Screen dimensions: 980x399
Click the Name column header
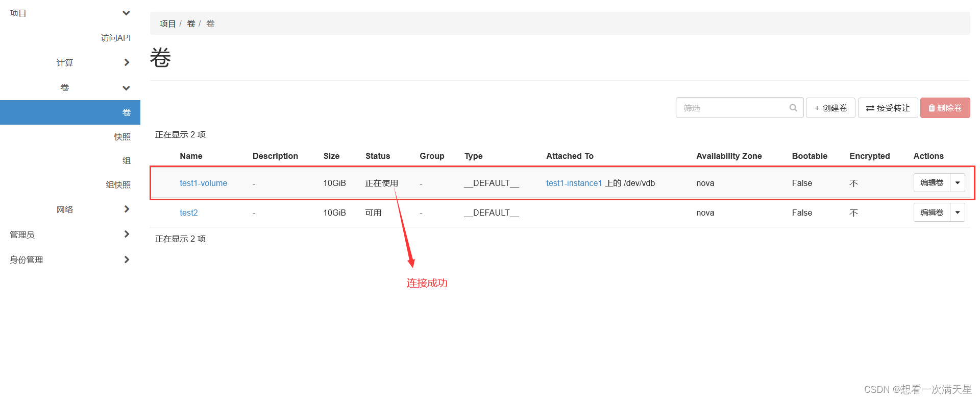click(191, 156)
